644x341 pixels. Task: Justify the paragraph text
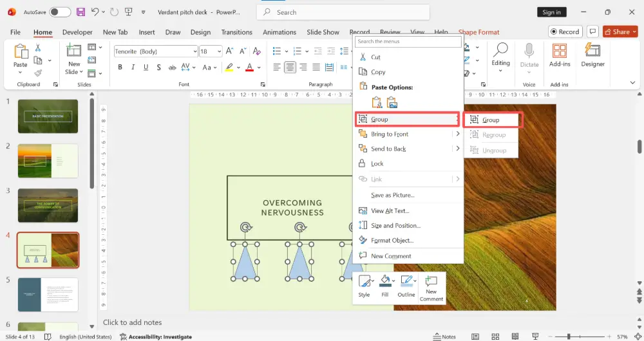(316, 67)
